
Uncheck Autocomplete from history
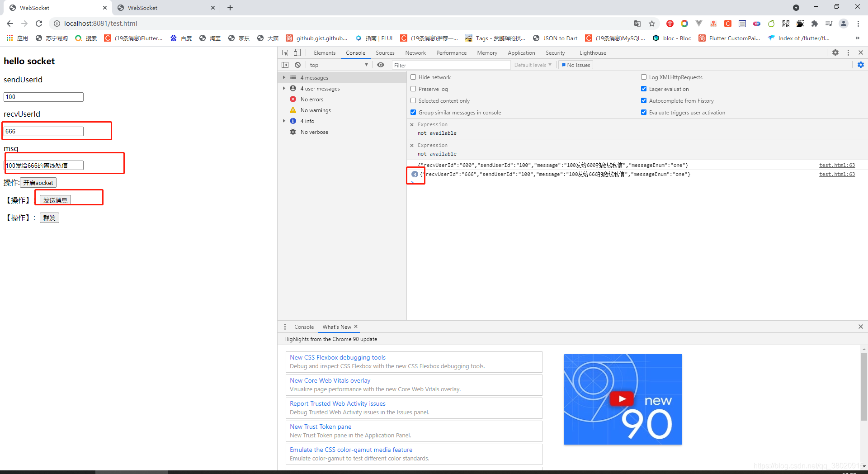coord(644,101)
